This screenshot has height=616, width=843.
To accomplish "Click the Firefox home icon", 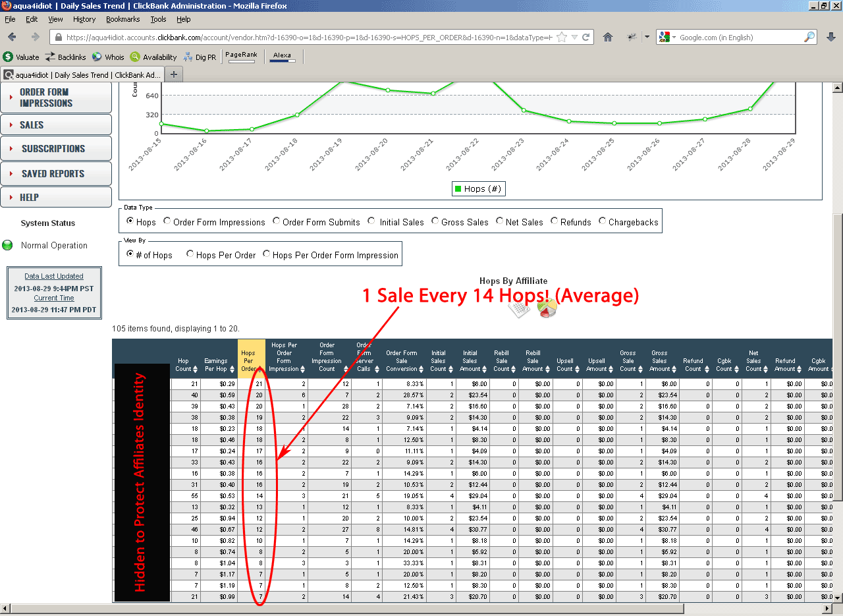I will (x=608, y=37).
